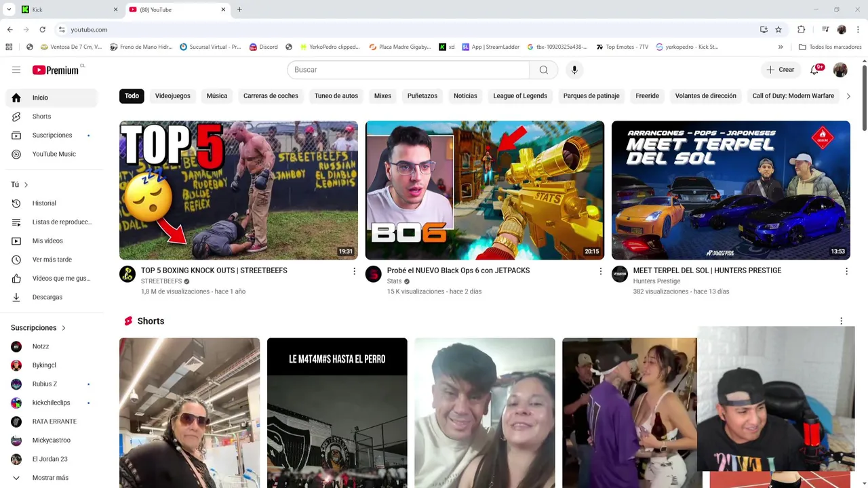Click in the Buscar search field
Image resolution: width=868 pixels, height=488 pixels.
[x=408, y=70]
